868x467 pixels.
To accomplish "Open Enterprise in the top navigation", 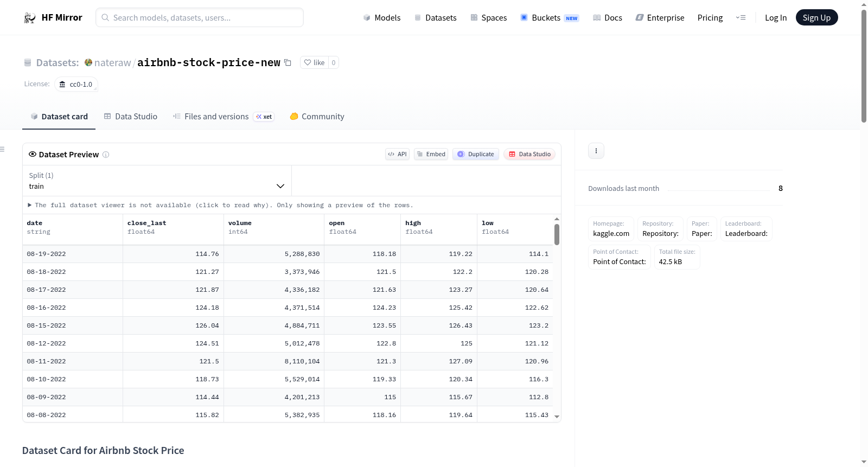I will point(660,18).
